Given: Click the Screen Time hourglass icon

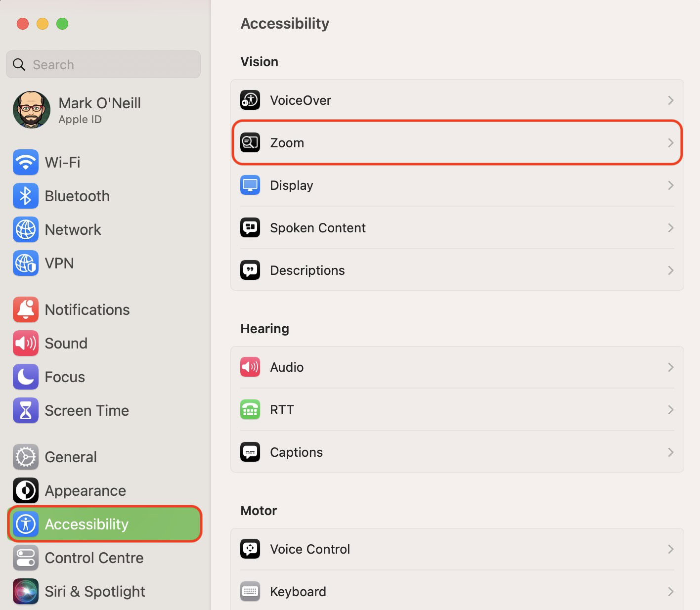Looking at the screenshot, I should [26, 410].
